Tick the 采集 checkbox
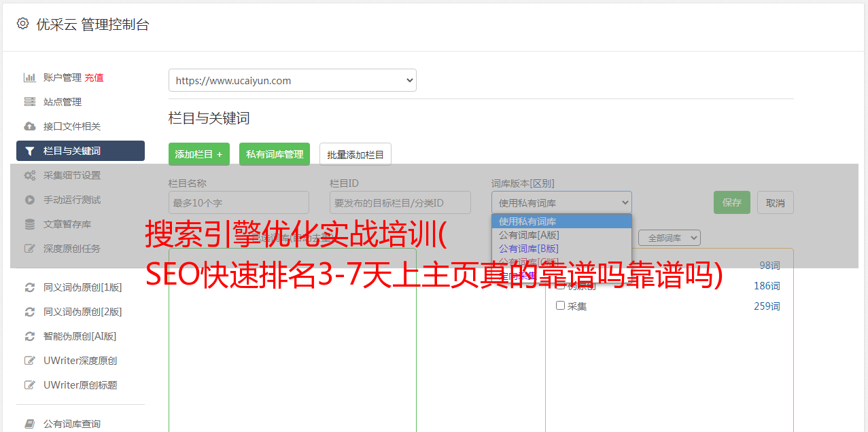 (x=560, y=306)
